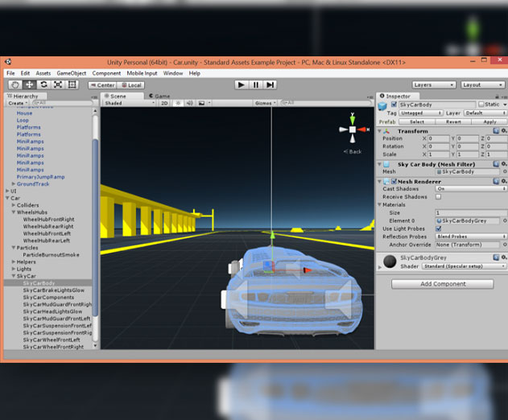Screen dimensions: 508x420
Task: Collapse the WheelsHubs tree item
Action: coord(13,212)
